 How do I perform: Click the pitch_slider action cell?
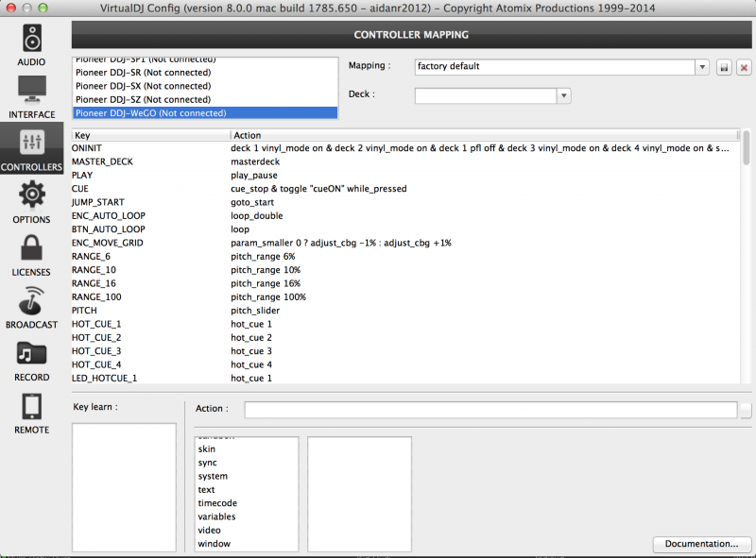[255, 310]
